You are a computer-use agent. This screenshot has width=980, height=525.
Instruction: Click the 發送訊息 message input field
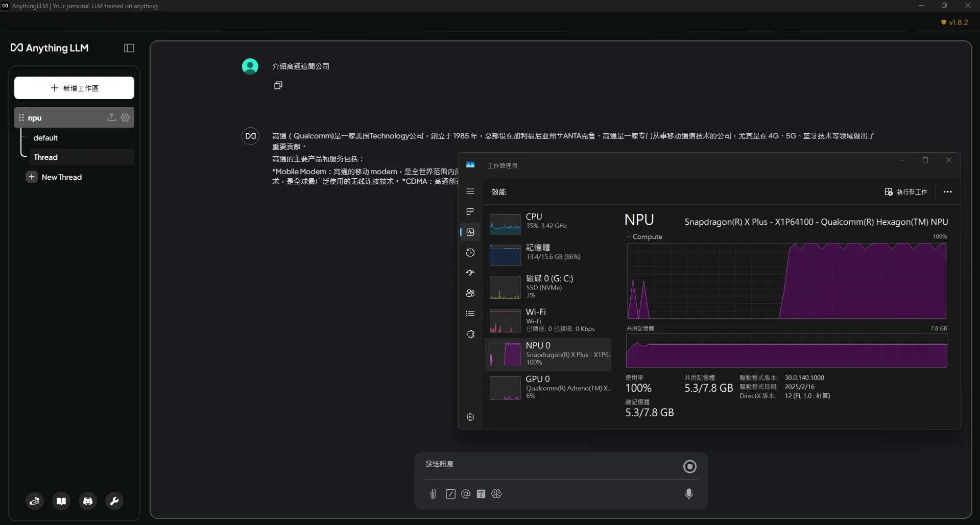(552, 464)
